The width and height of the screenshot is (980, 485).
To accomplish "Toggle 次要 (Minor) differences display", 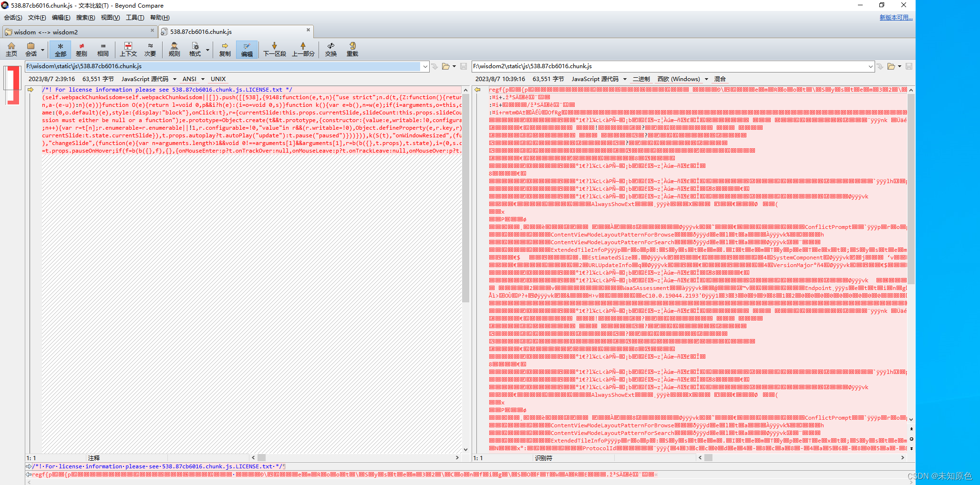I will [150, 49].
